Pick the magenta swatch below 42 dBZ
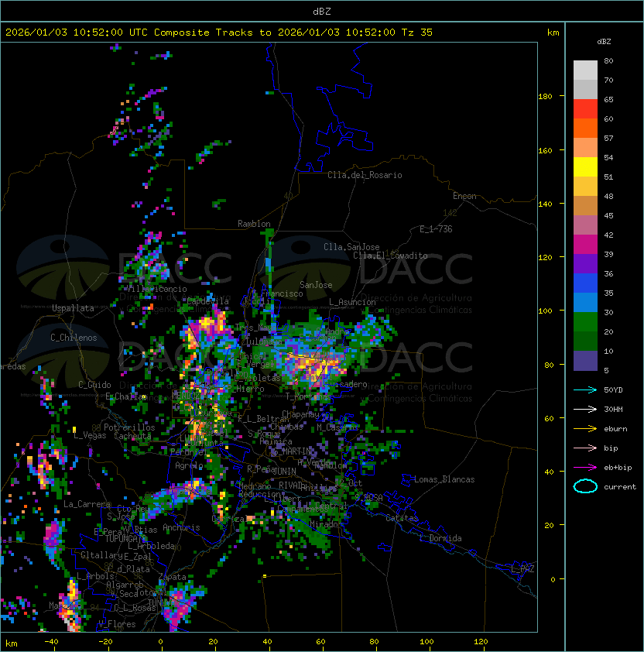The height and width of the screenshot is (652, 644). click(585, 245)
